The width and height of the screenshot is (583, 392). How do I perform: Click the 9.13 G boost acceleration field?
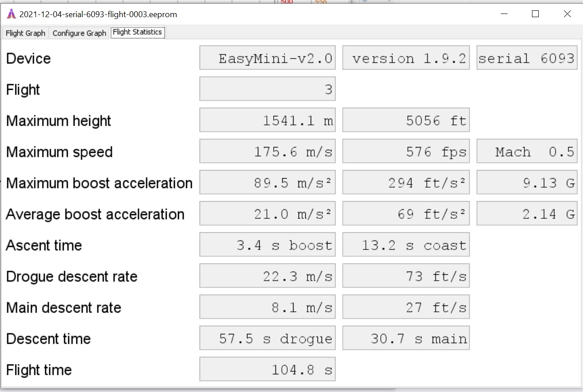527,183
